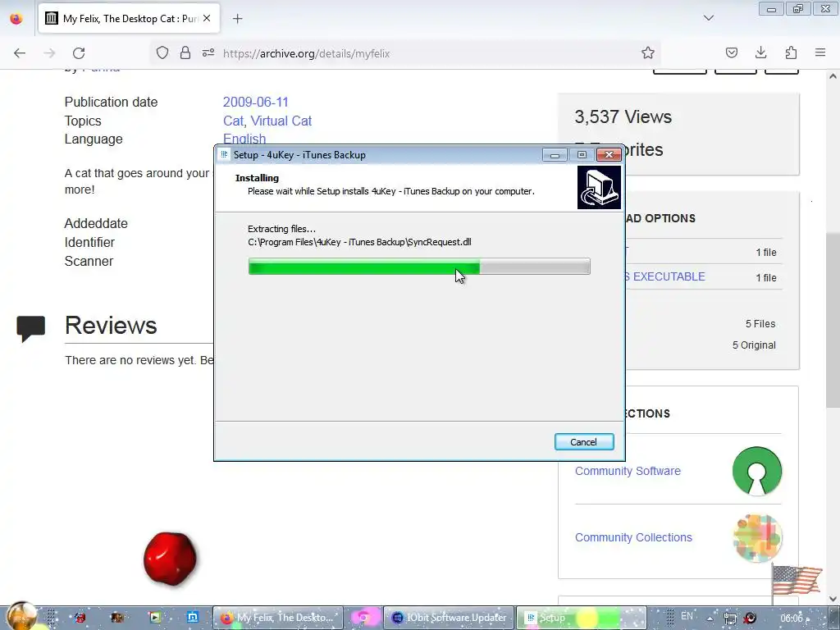
Task: Open the 2009-06-11 publication date link
Action: tap(256, 102)
